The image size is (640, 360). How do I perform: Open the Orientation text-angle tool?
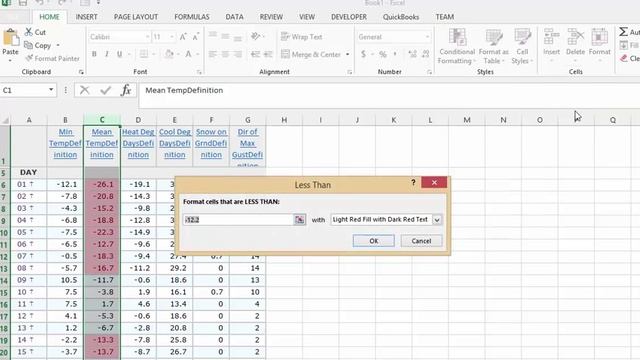tap(256, 36)
